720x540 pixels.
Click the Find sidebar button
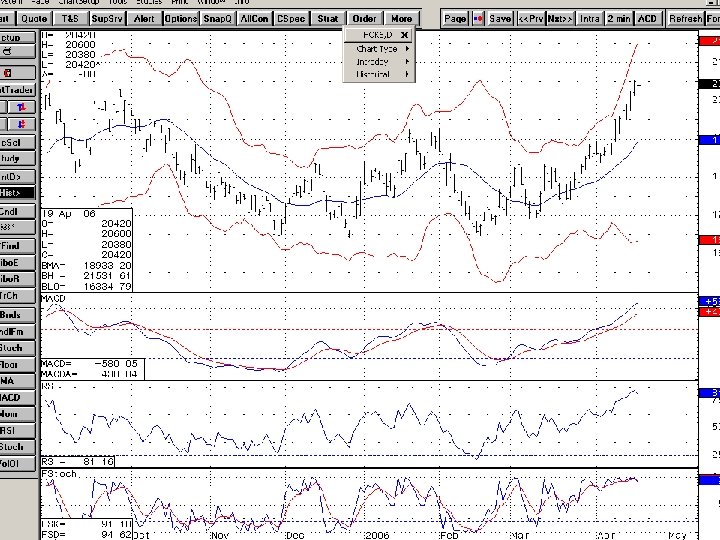coord(17,246)
